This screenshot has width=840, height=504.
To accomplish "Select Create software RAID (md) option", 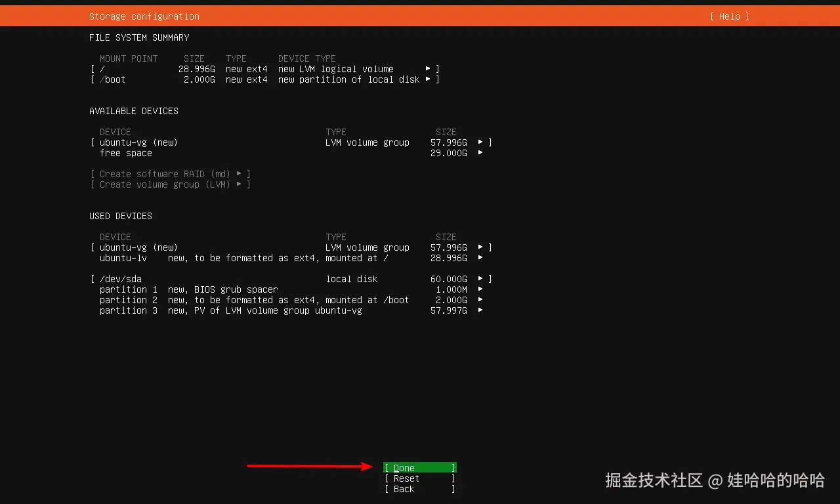I will (171, 174).
